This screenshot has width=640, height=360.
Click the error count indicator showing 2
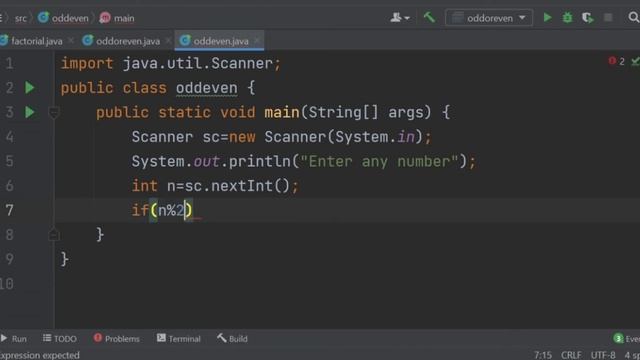(x=616, y=61)
